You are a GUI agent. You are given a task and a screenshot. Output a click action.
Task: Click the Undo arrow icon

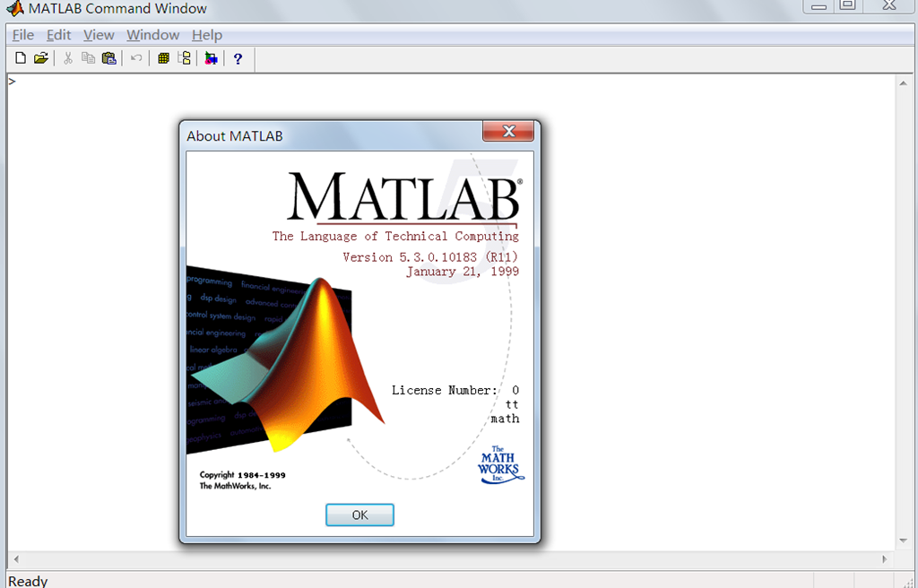pos(136,58)
